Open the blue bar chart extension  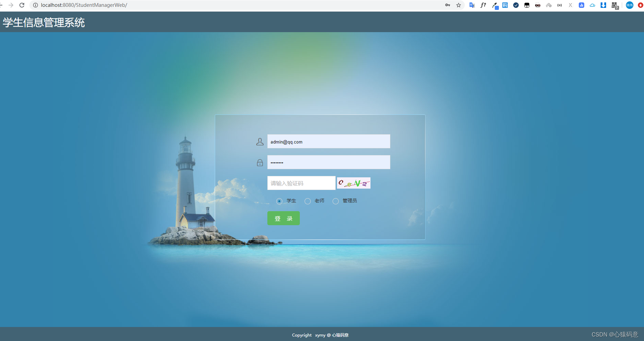(582, 5)
